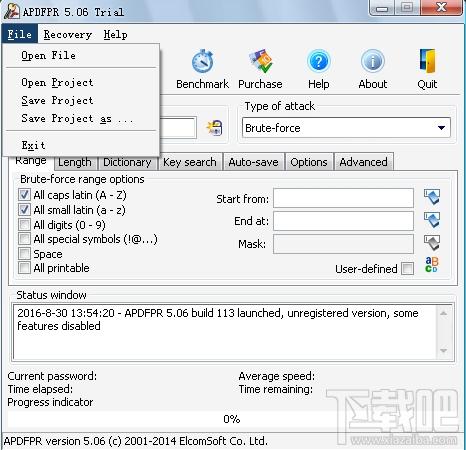Screen dimensions: 466x450
Task: Click the status window log text
Action: click(x=218, y=319)
